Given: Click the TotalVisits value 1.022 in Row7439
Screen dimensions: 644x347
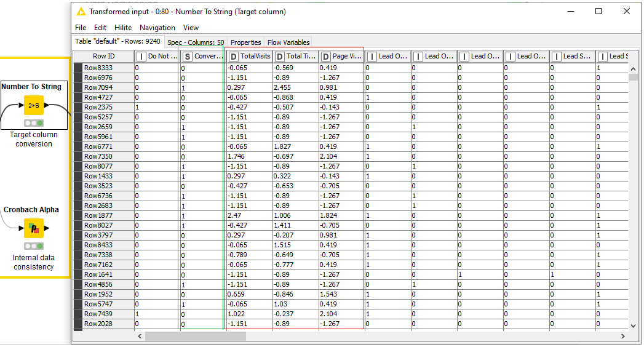Looking at the screenshot, I should [x=249, y=314].
